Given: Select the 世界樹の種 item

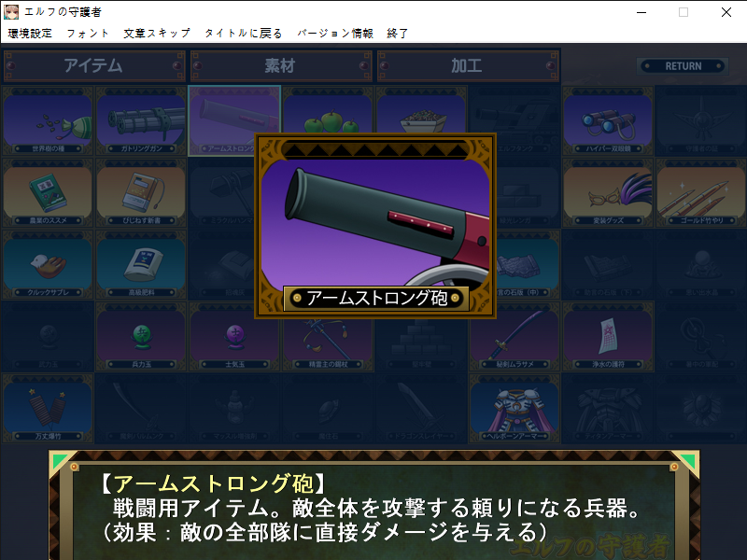Looking at the screenshot, I should (x=48, y=121).
